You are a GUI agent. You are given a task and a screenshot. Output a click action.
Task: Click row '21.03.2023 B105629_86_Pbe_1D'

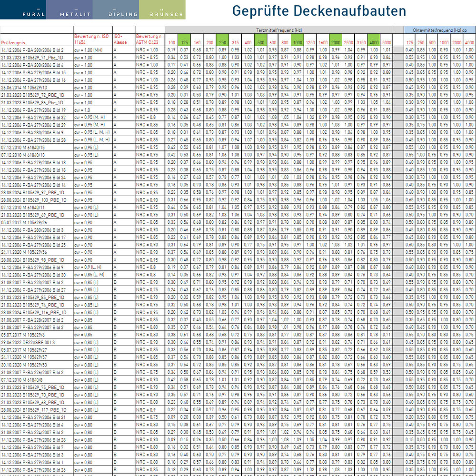(x=238, y=102)
